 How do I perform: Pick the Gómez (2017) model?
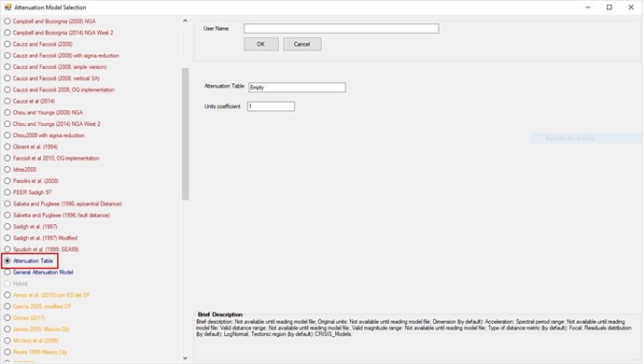click(x=24, y=317)
